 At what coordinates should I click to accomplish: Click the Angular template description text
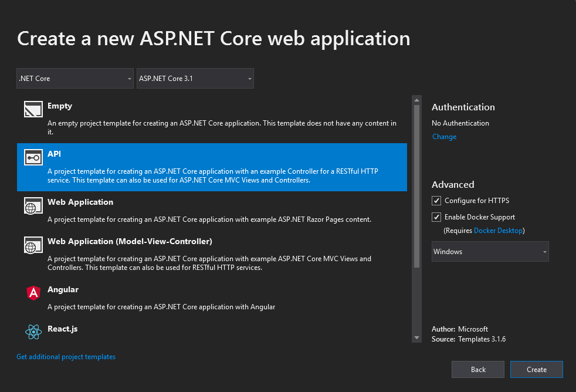click(161, 307)
